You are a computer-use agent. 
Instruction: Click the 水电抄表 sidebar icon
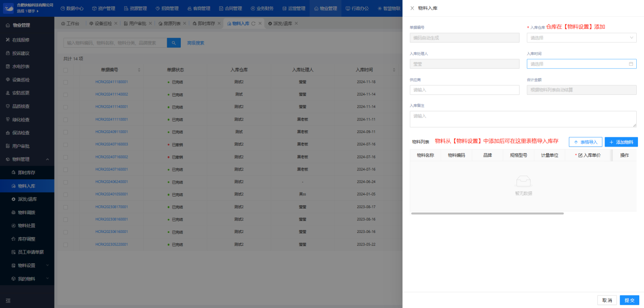coord(8,66)
